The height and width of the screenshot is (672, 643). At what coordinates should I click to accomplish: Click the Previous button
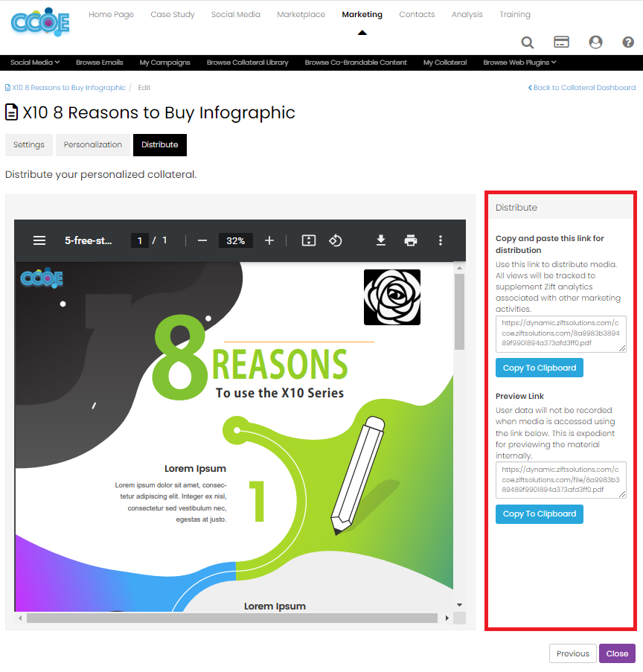pyautogui.click(x=573, y=653)
